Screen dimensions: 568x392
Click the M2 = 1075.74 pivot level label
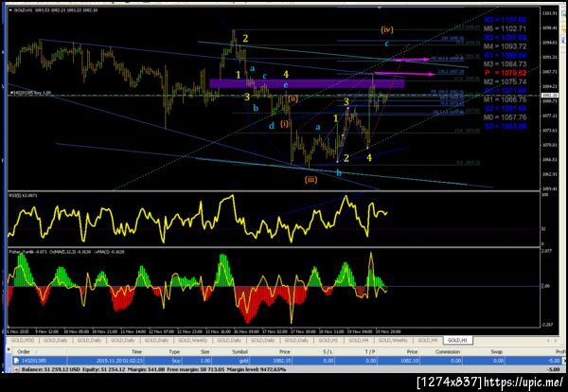[x=505, y=81]
